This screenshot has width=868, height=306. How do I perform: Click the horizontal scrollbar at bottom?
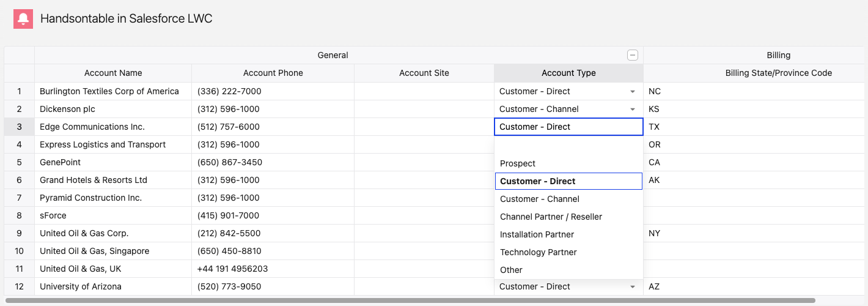410,300
